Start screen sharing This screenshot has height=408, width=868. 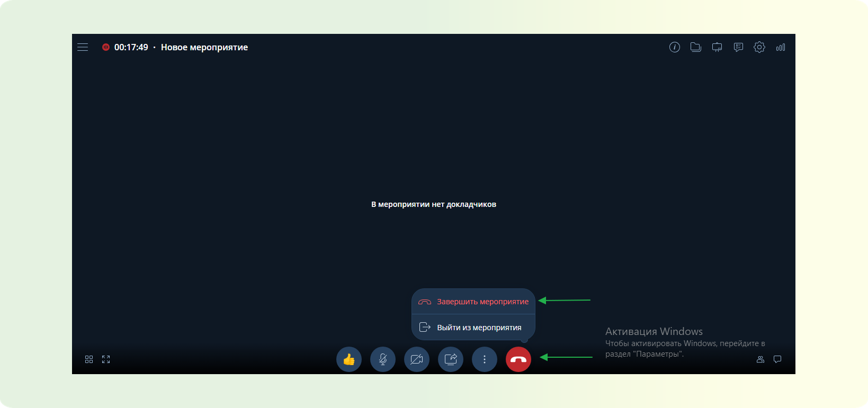point(451,359)
